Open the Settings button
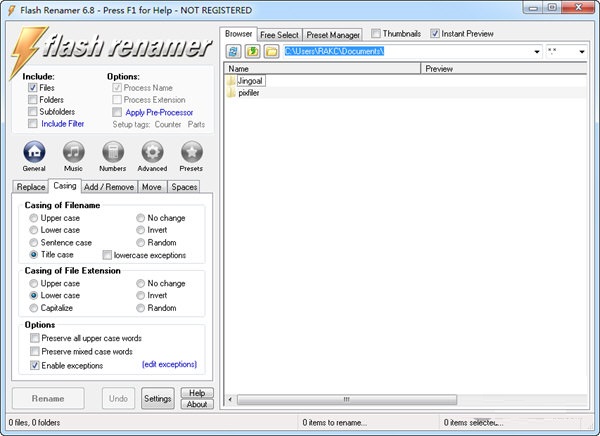The width and height of the screenshot is (600, 436). (x=158, y=398)
